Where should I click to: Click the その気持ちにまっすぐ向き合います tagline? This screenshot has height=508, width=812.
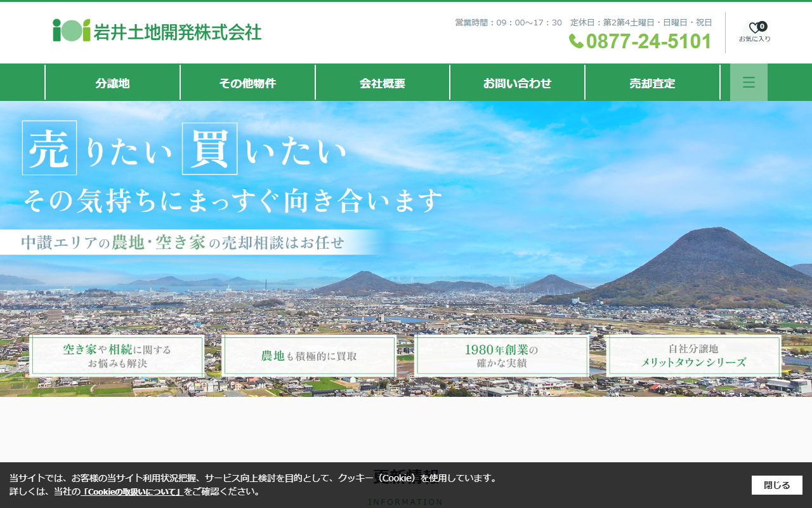[x=233, y=201]
